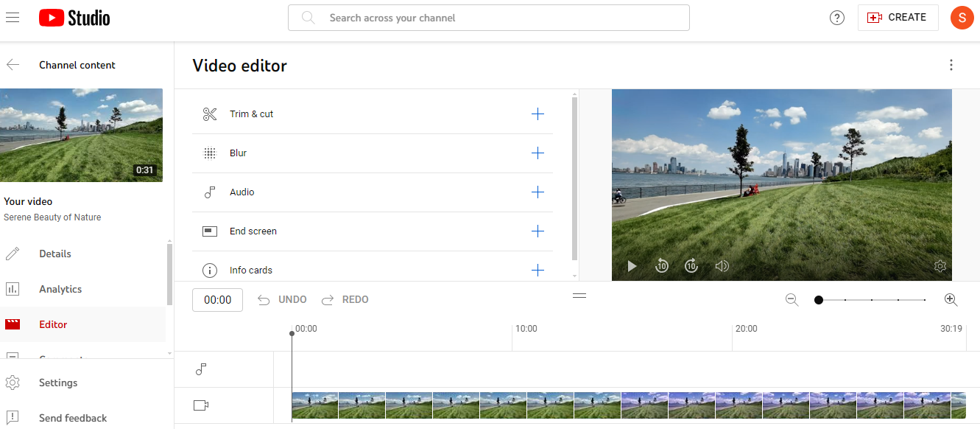Select the Editor sidebar item
The height and width of the screenshot is (429, 980).
pos(82,324)
